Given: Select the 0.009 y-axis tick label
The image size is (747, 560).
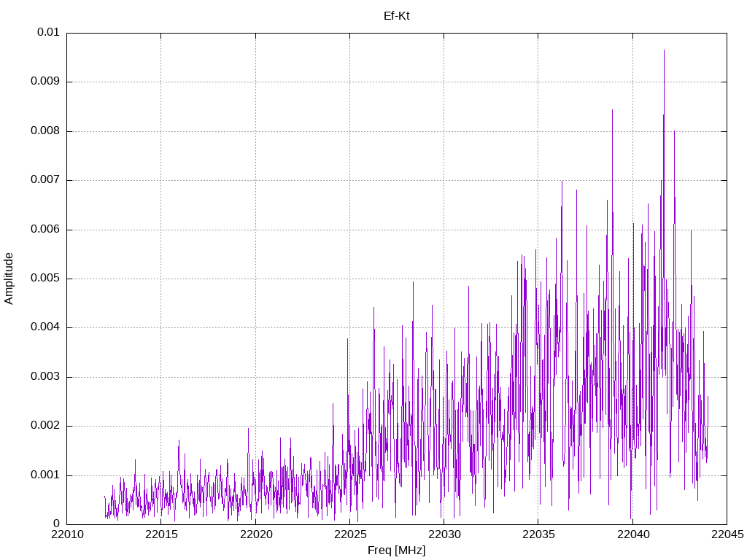Looking at the screenshot, I should [44, 82].
